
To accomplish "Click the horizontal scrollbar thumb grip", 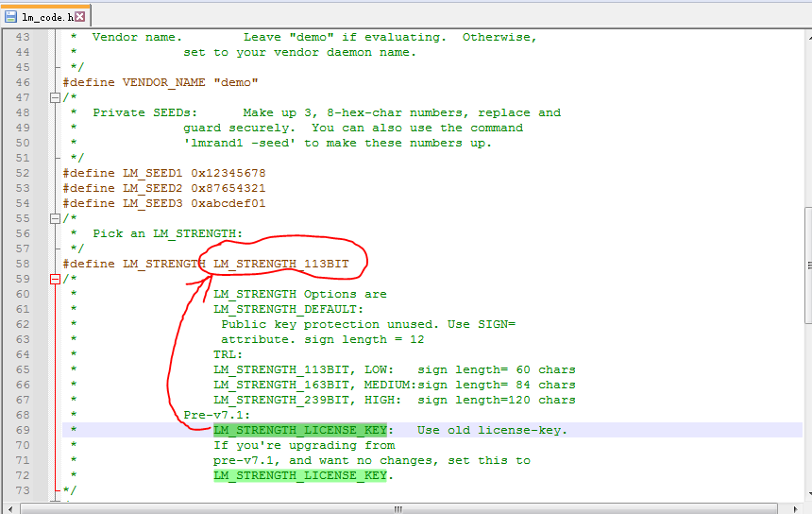I will pyautogui.click(x=398, y=509).
